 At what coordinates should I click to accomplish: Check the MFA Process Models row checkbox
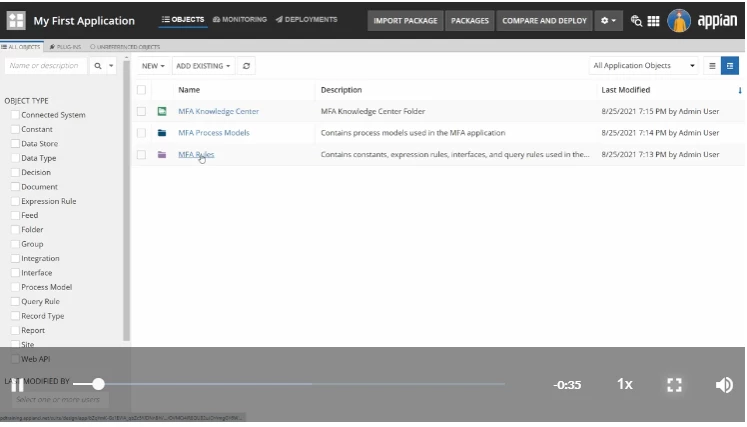coord(141,133)
